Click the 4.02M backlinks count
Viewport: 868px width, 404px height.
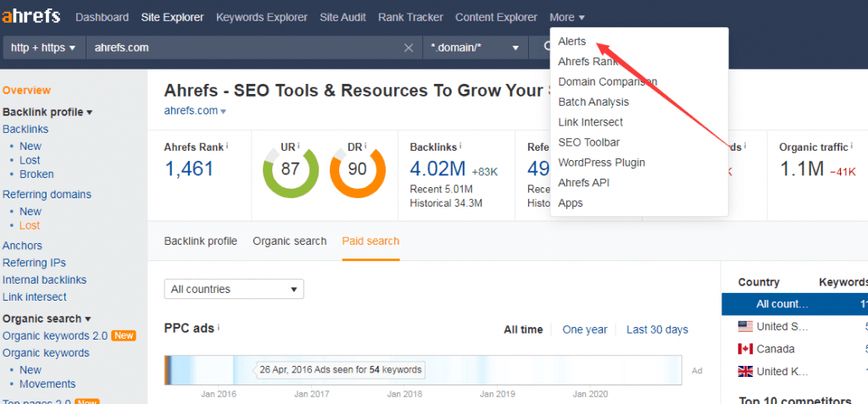click(x=437, y=169)
